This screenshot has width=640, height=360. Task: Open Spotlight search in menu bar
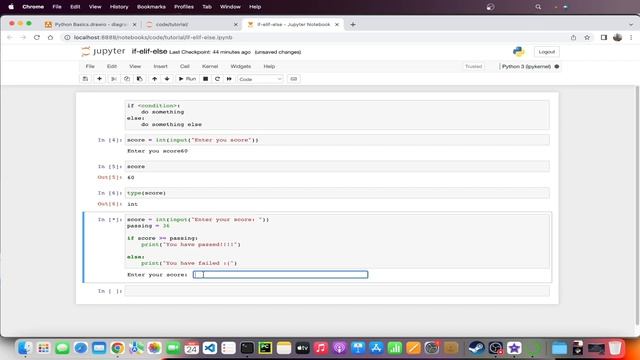point(538,7)
